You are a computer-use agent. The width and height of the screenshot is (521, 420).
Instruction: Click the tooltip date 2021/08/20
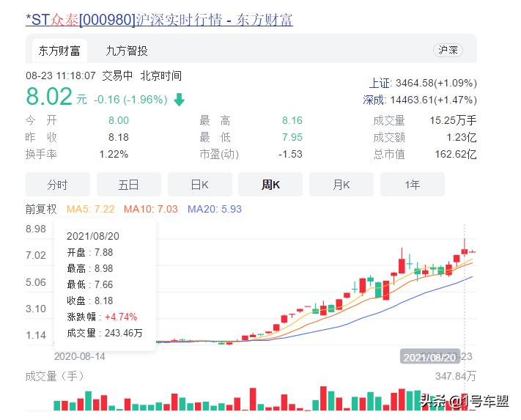pyautogui.click(x=93, y=236)
